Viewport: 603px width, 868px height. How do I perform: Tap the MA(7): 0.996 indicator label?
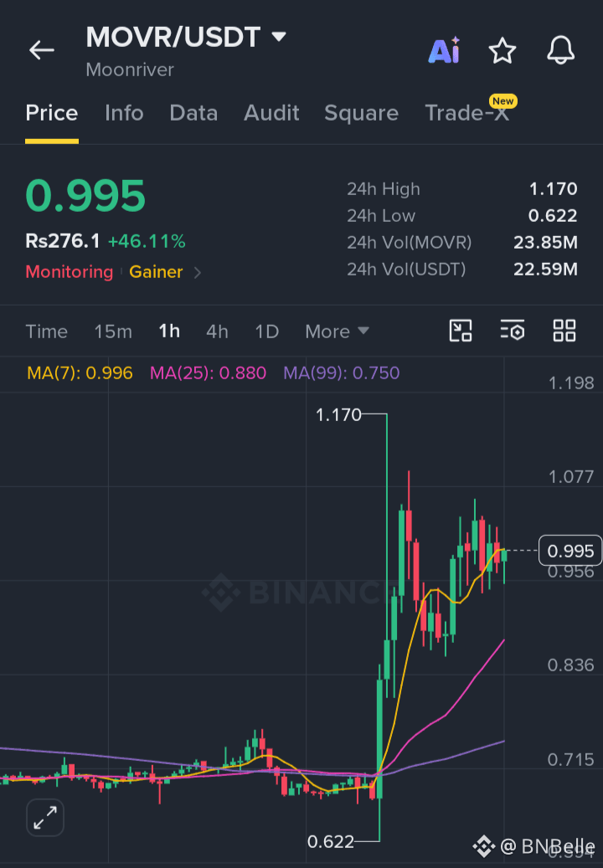pyautogui.click(x=80, y=373)
